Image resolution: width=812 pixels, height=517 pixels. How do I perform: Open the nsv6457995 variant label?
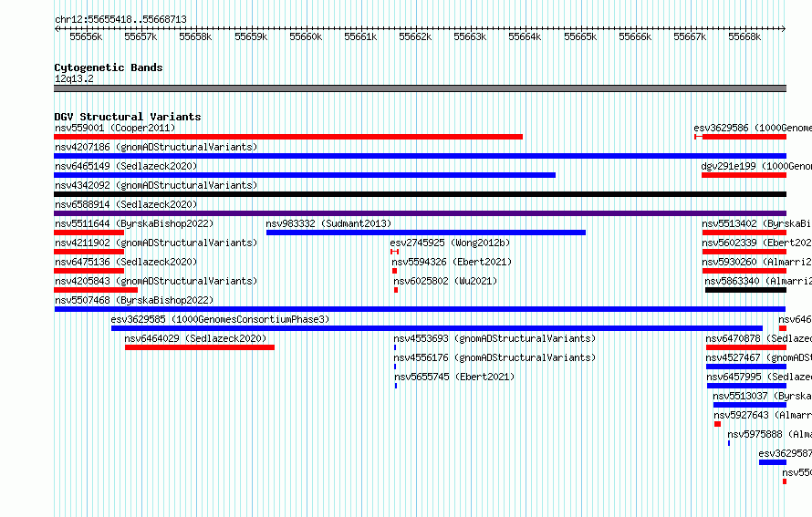pos(759,377)
